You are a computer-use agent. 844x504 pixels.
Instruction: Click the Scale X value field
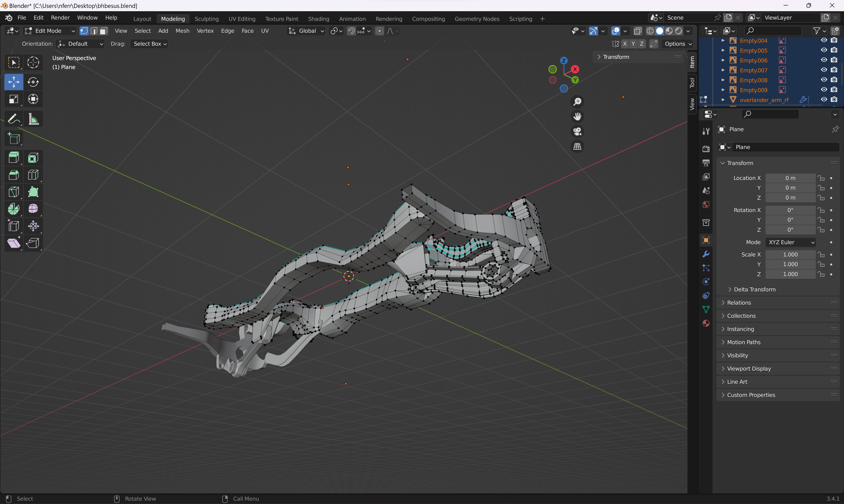790,254
